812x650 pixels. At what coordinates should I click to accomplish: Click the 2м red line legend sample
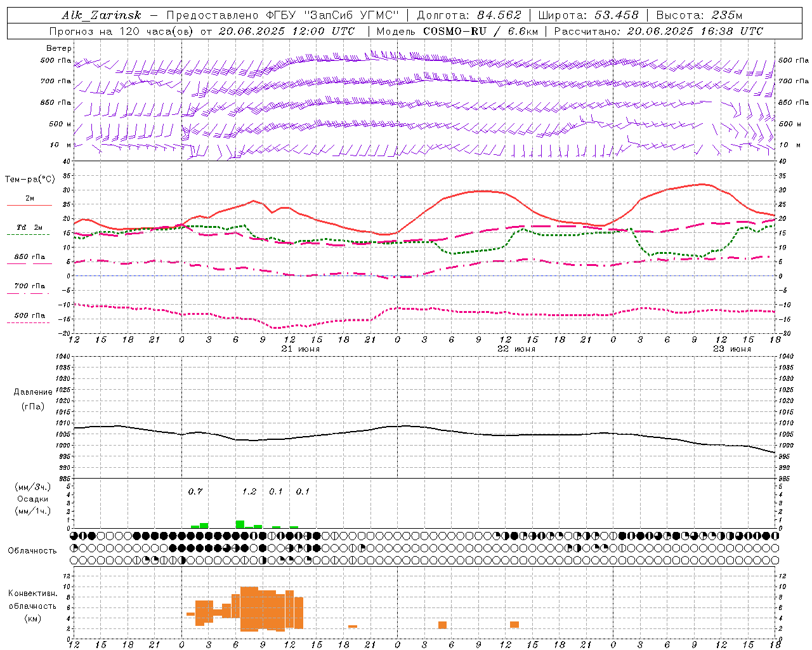tap(29, 206)
